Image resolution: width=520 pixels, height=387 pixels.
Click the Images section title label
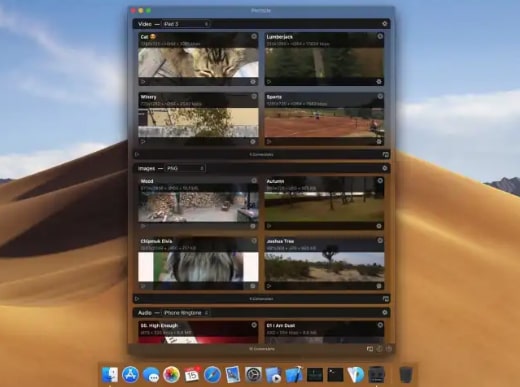[146, 168]
